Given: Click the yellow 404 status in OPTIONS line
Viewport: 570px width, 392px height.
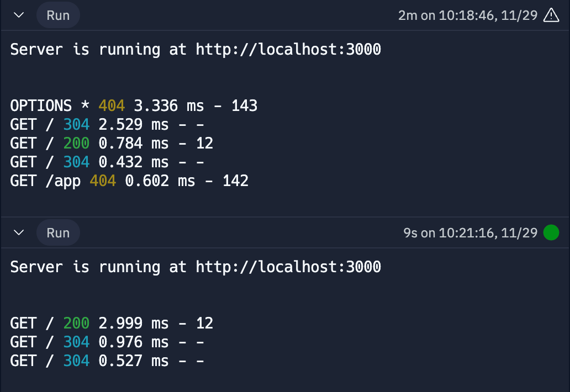Looking at the screenshot, I should pos(112,105).
